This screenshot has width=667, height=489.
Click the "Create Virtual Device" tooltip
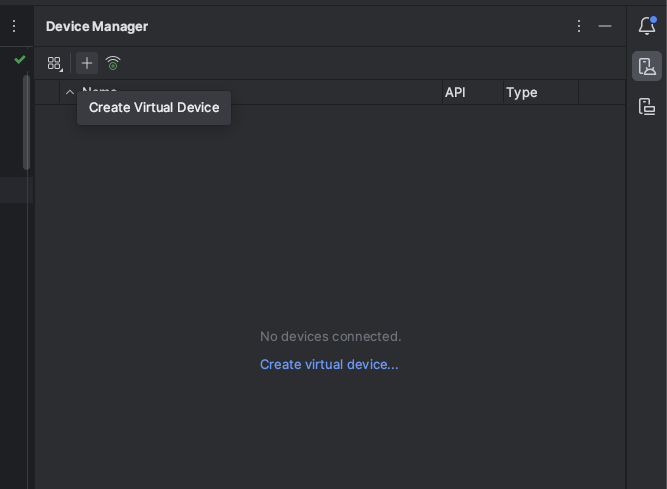[154, 108]
